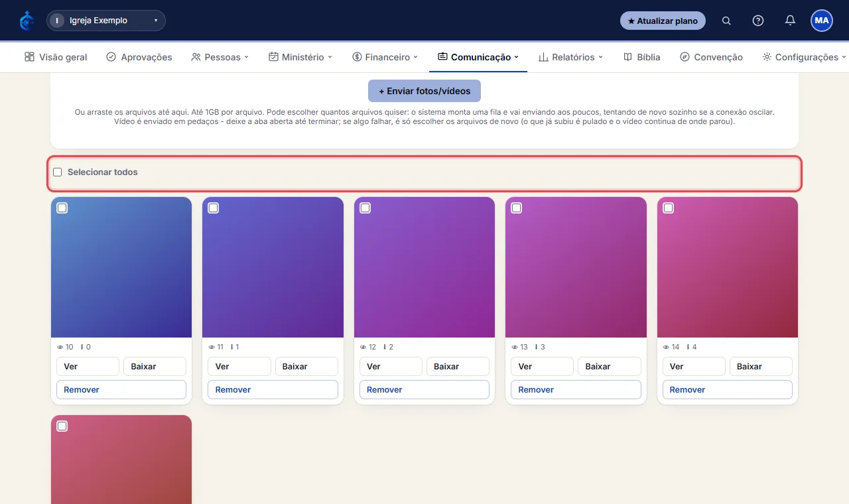The image size is (849, 504).
Task: Tick the checkbox on the second-row photo
Action: pyautogui.click(x=62, y=426)
